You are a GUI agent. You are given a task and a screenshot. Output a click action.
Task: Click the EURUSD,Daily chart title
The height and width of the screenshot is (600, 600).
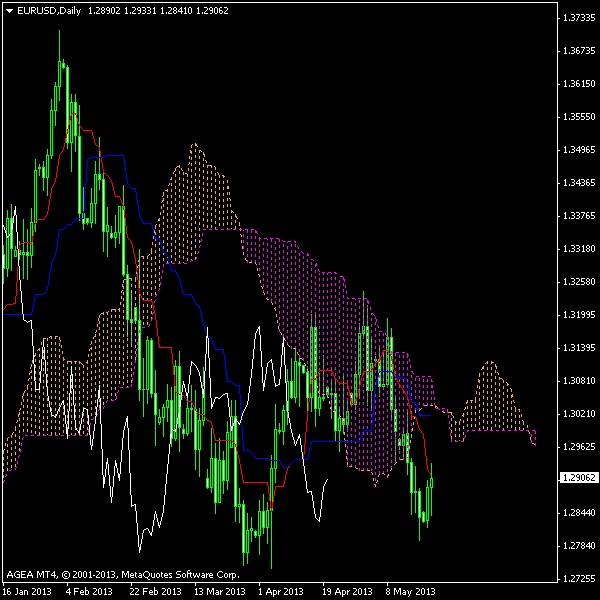click(49, 10)
